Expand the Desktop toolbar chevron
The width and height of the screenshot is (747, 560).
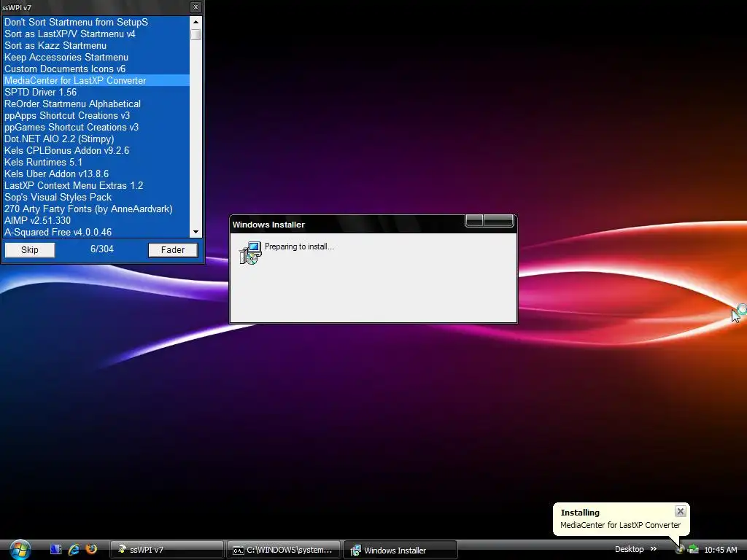point(654,549)
